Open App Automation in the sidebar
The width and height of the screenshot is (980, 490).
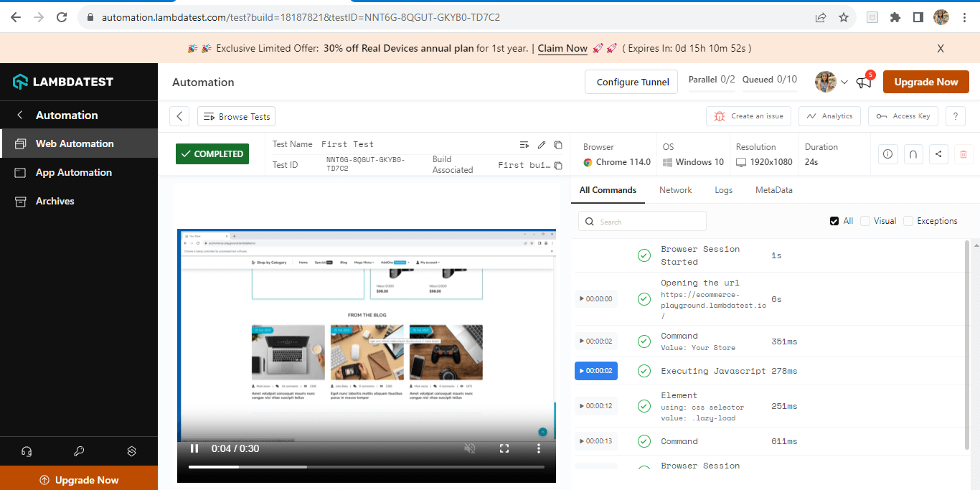[74, 172]
